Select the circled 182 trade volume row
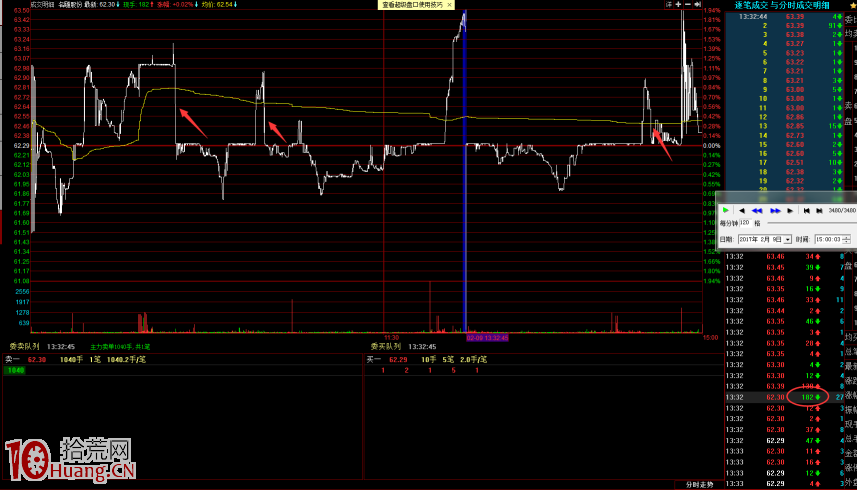 tap(785, 397)
